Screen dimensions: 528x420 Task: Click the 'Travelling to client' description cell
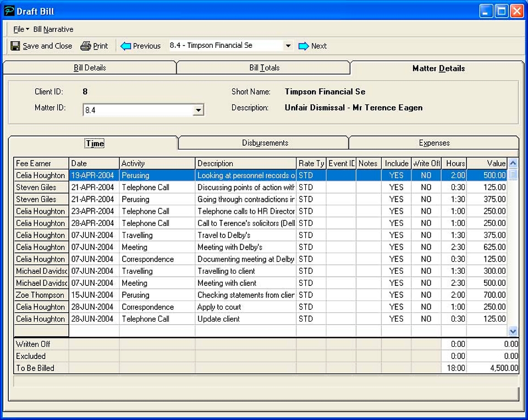(245, 271)
